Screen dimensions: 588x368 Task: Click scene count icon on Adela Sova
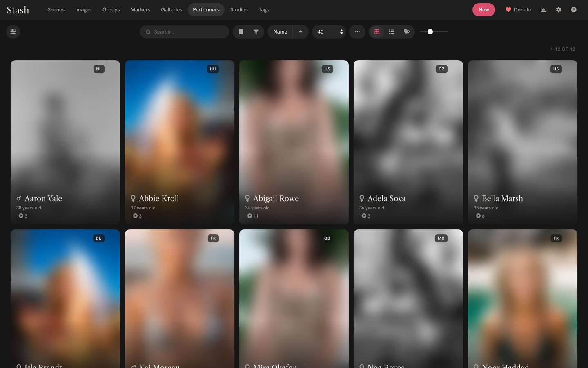[x=364, y=216]
